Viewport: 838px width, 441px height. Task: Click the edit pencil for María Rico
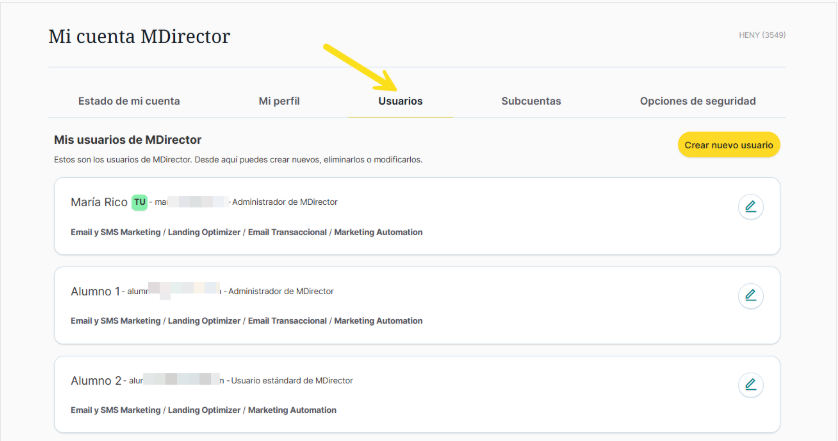(750, 207)
